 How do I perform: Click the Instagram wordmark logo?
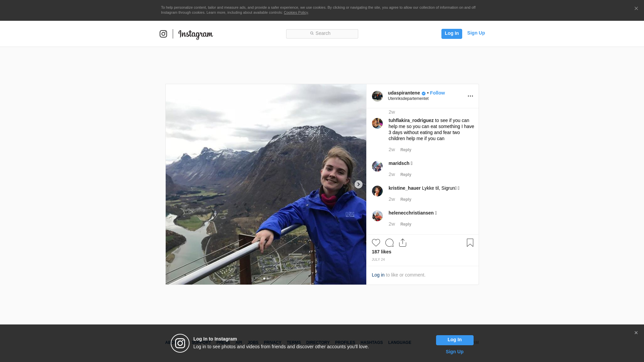pyautogui.click(x=196, y=34)
